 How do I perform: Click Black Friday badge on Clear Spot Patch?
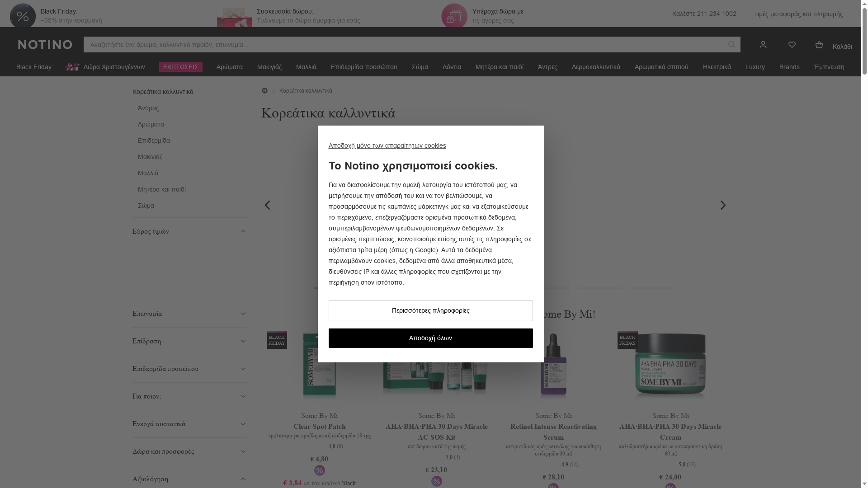277,340
